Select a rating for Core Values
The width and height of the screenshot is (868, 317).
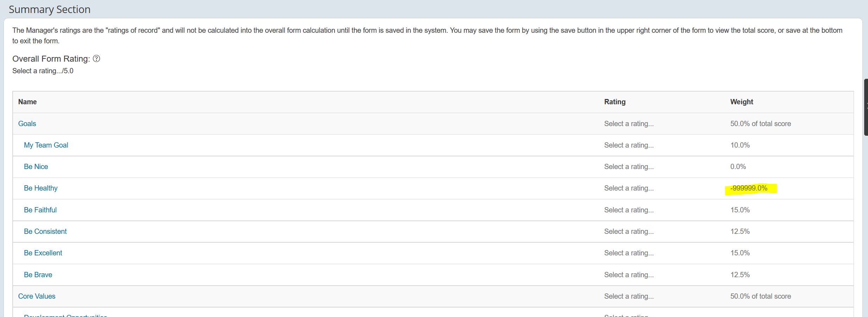click(x=629, y=296)
